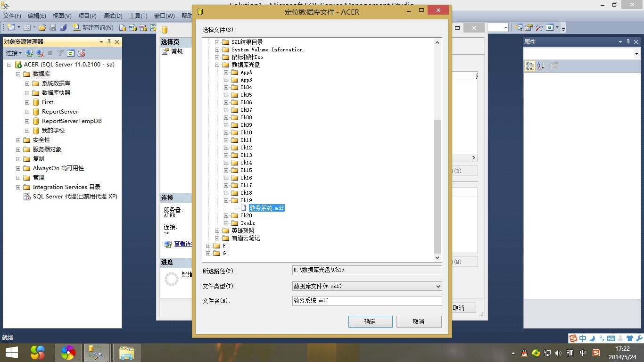Open the 视图(V) menu

coord(62,16)
